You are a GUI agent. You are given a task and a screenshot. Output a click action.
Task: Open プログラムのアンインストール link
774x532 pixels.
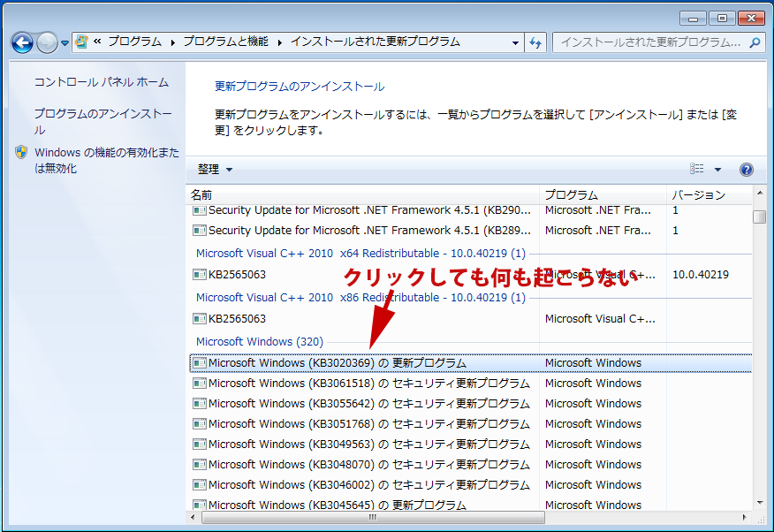(102, 121)
